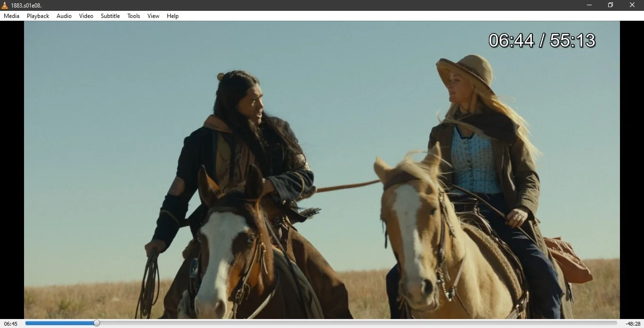Open the Playback menu
The image size is (644, 328).
(38, 16)
